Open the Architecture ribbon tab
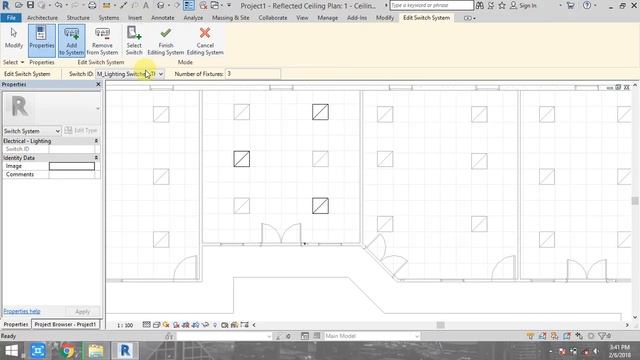This screenshot has width=640, height=360. coord(42,18)
